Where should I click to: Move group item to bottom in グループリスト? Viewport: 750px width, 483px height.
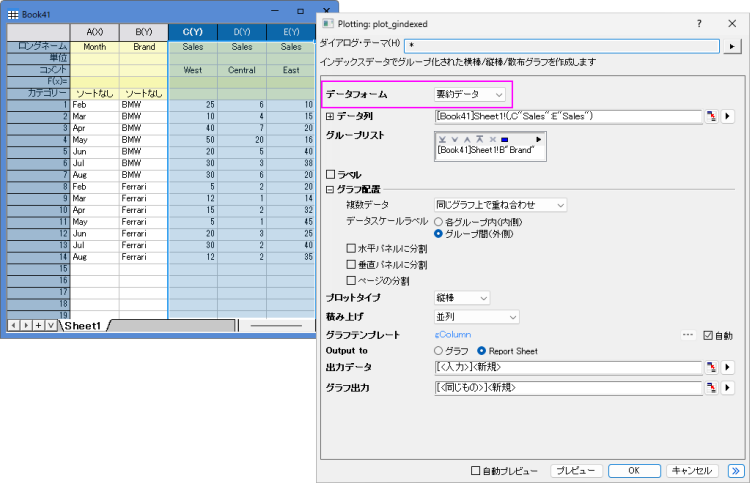point(442,140)
